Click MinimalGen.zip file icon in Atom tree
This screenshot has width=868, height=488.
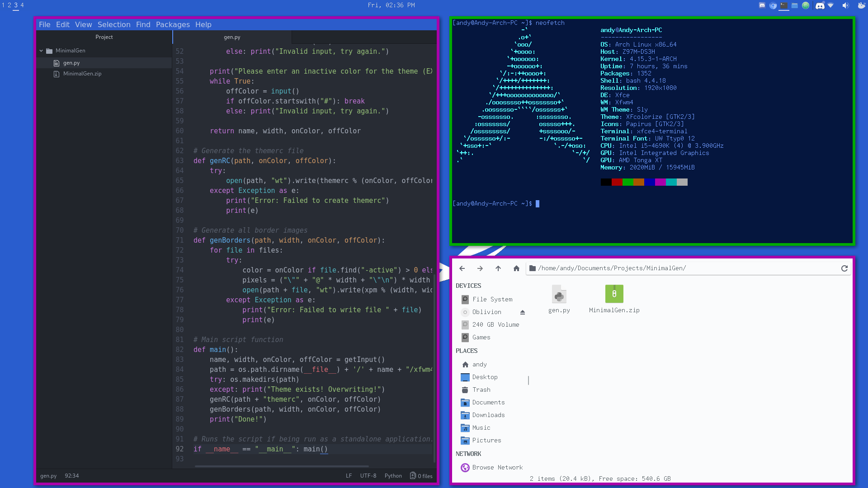57,74
